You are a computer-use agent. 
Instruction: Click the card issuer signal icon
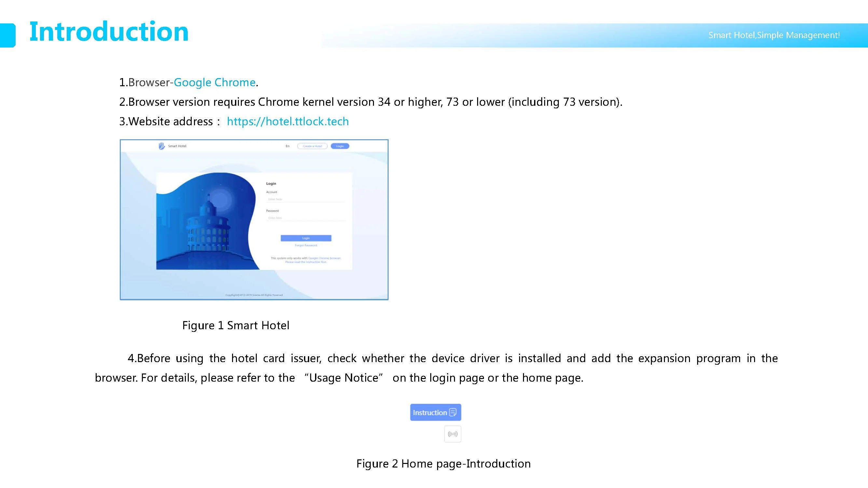click(x=452, y=434)
